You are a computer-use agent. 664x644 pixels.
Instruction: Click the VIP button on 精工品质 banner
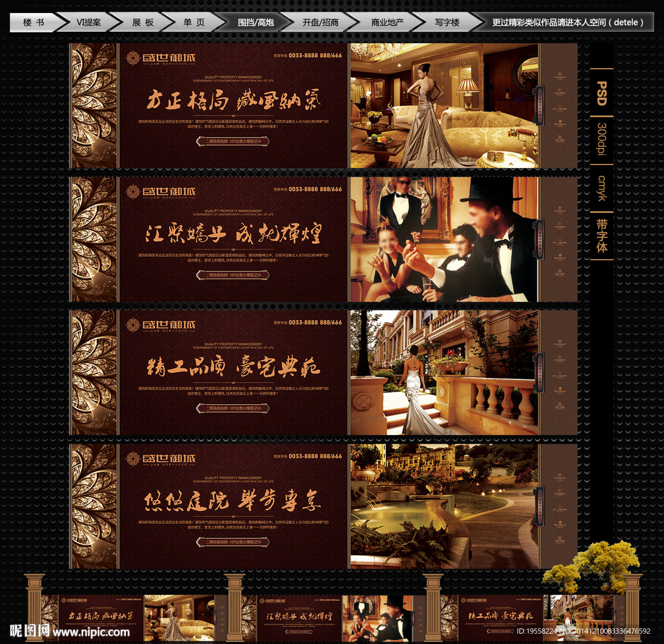[233, 409]
